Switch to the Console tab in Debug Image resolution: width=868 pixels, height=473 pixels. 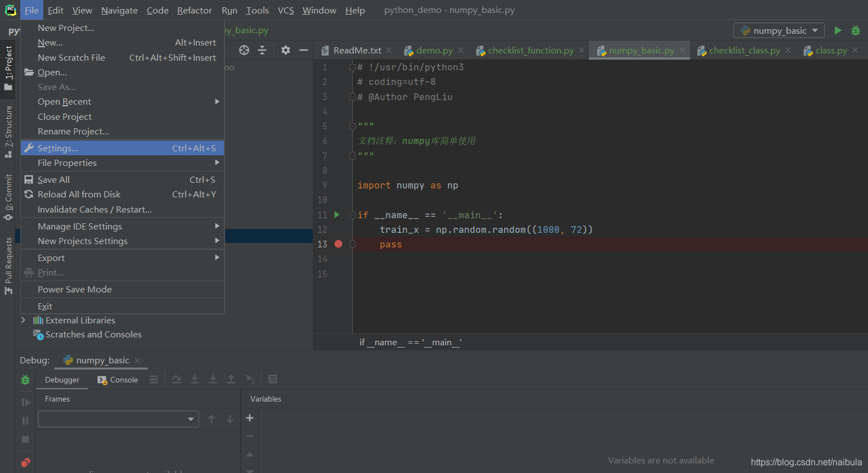pos(118,380)
